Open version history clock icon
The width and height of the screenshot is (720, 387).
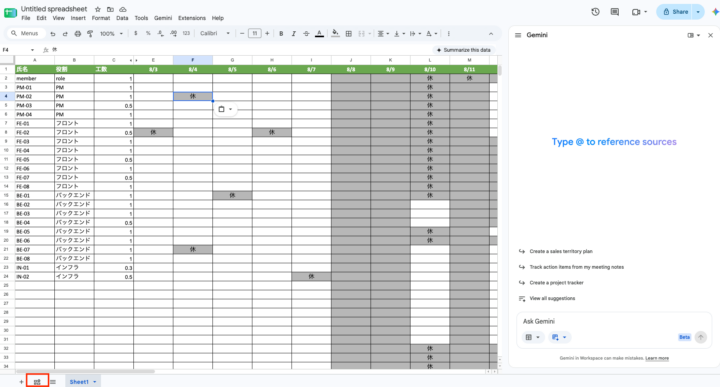(x=595, y=12)
